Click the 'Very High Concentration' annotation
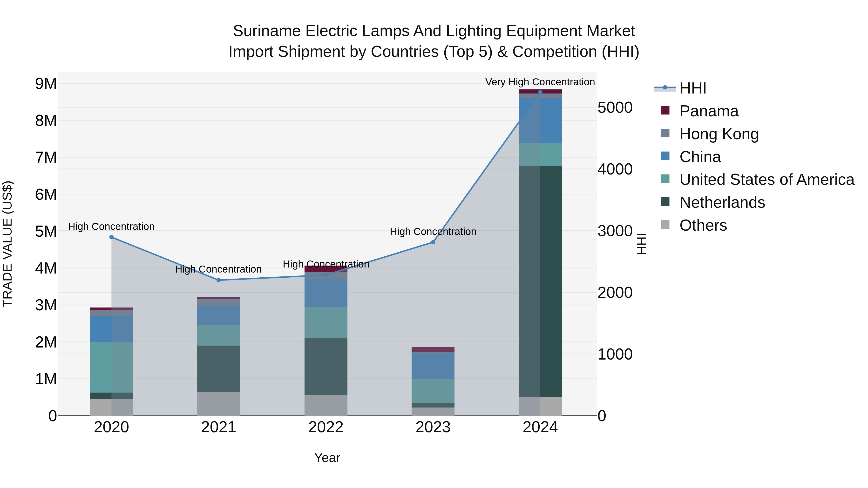868x488 pixels. pos(540,82)
